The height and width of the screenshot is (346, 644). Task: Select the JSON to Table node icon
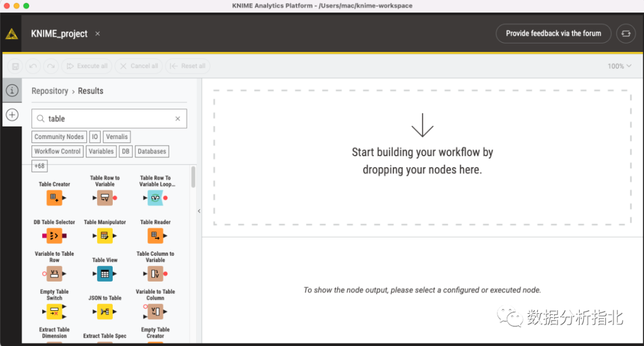coord(105,311)
